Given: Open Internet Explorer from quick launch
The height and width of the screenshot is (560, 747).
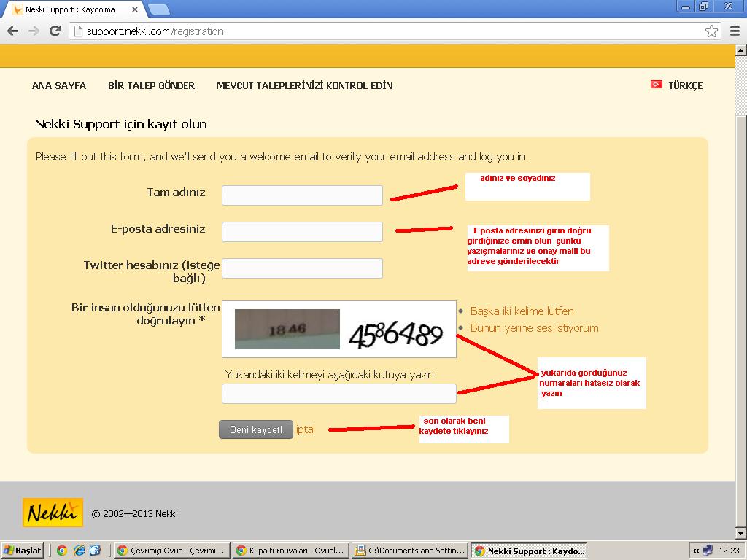Looking at the screenshot, I should pyautogui.click(x=79, y=551).
